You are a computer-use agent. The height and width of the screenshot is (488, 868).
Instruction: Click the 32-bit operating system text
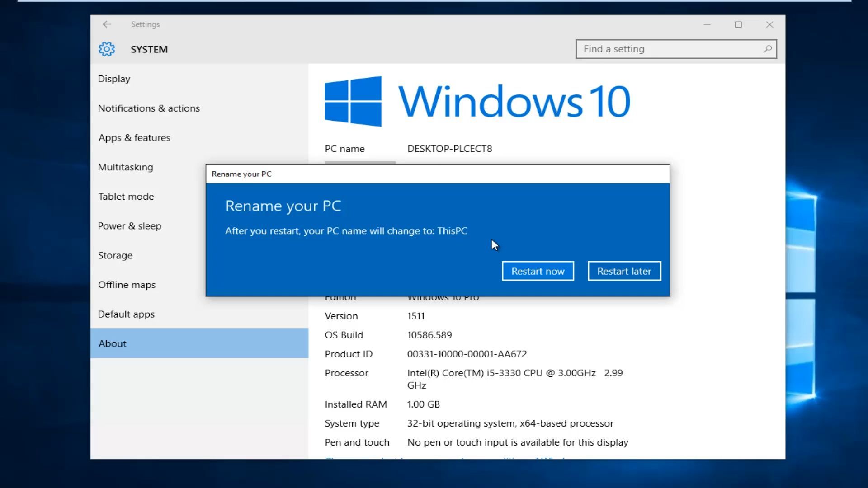pyautogui.click(x=510, y=423)
